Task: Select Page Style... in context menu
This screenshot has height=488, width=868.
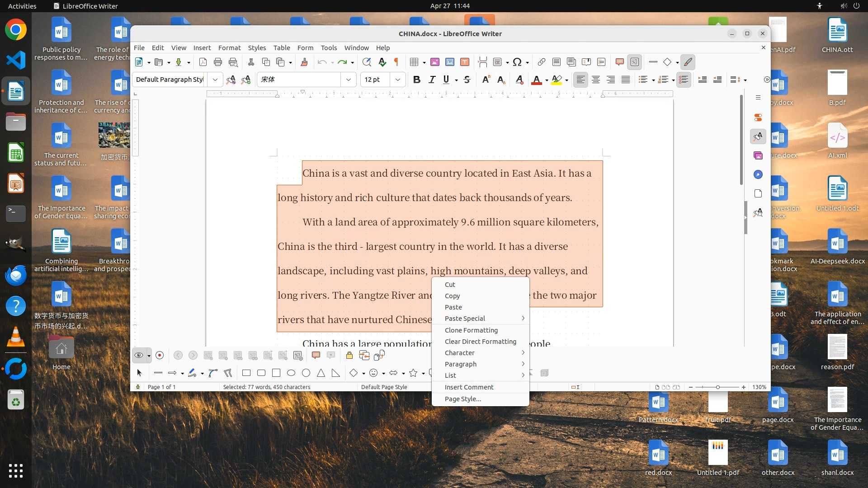Action: (462, 399)
